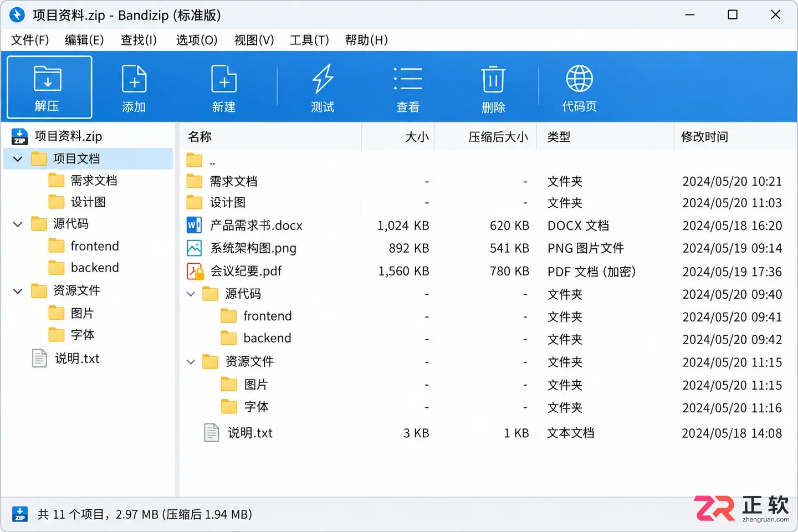Click the 图片 folder icon in file list
Image resolution: width=798 pixels, height=532 pixels.
(228, 384)
